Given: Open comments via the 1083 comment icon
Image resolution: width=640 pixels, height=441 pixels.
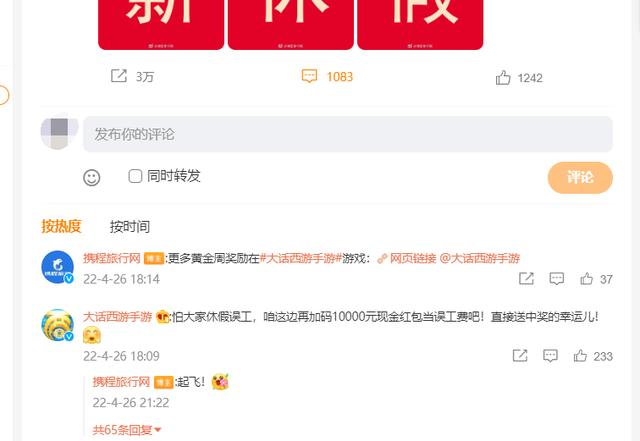Looking at the screenshot, I should (x=309, y=76).
